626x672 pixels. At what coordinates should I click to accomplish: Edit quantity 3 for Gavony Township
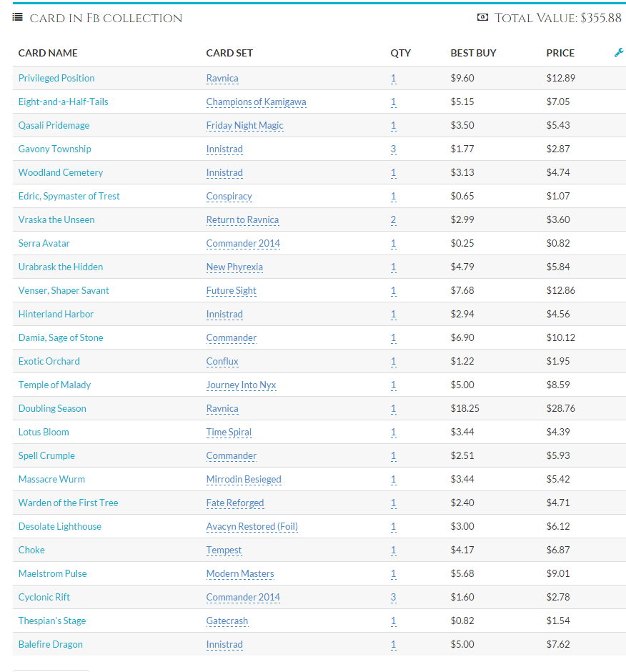393,149
